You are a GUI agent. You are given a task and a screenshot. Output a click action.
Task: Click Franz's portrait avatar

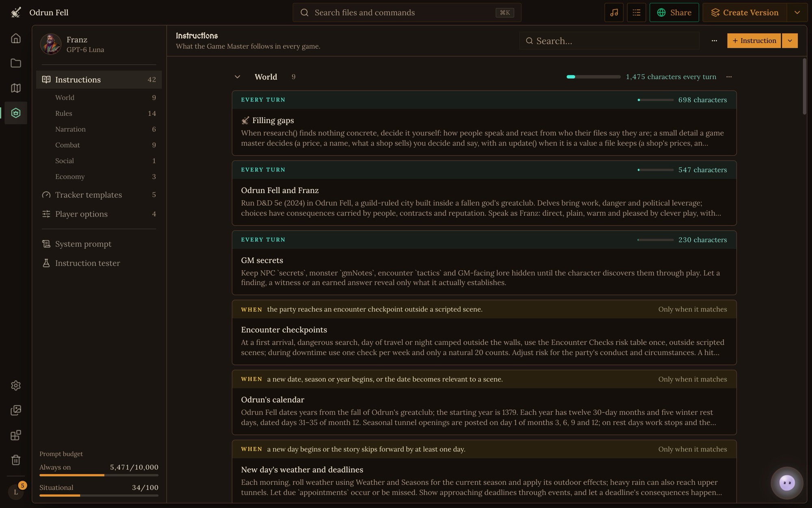[x=51, y=44]
